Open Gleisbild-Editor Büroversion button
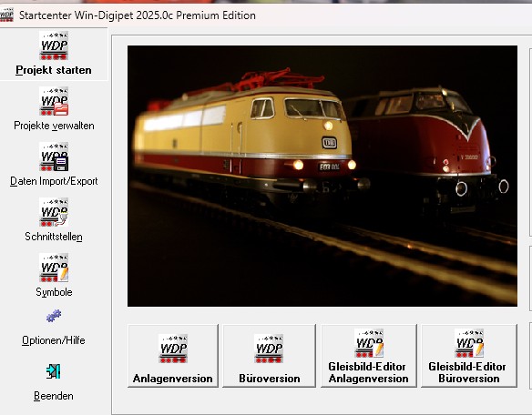Image resolution: width=532 pixels, height=415 pixels. pyautogui.click(x=469, y=356)
